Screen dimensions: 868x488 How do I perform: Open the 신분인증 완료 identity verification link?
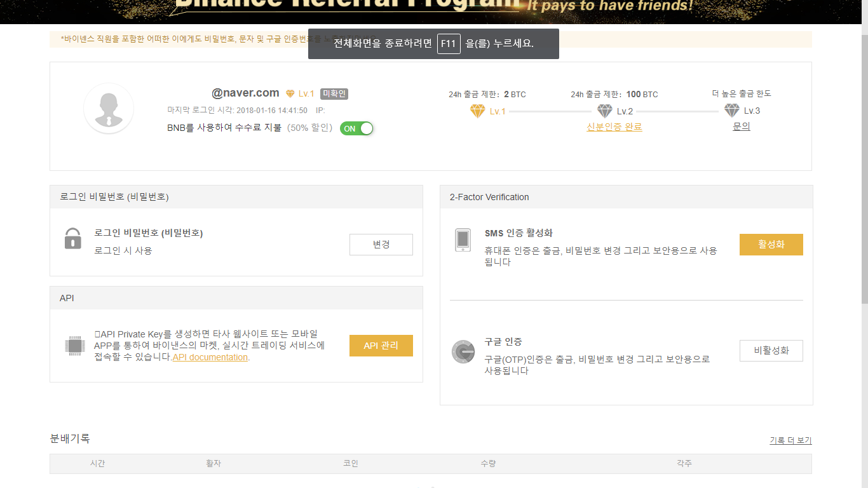(x=614, y=127)
